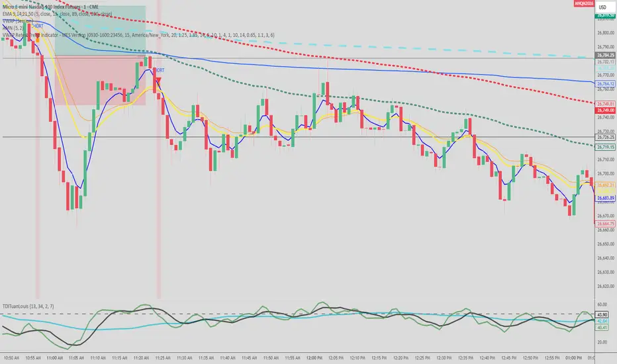Select the TDITuanLouis (13, 34, 2, 7) legend
617x364 pixels.
pyautogui.click(x=28, y=306)
